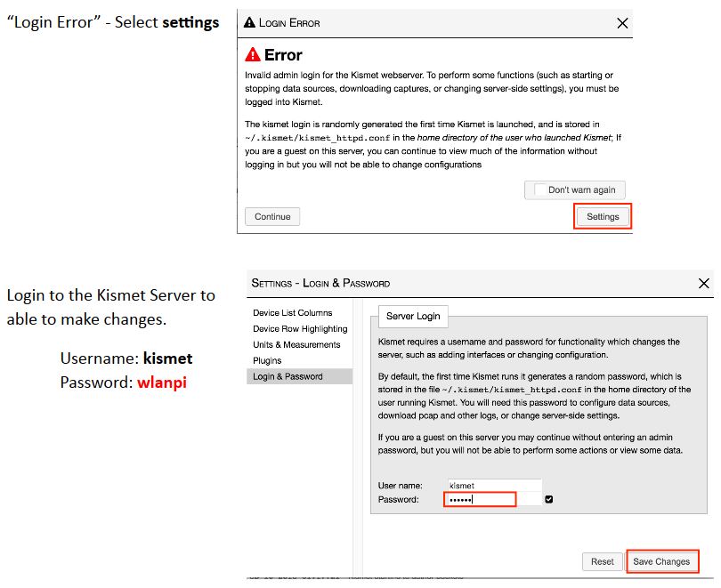Toggle the checkbox next to Password field
Screen dimensions: 721x588
click(548, 499)
